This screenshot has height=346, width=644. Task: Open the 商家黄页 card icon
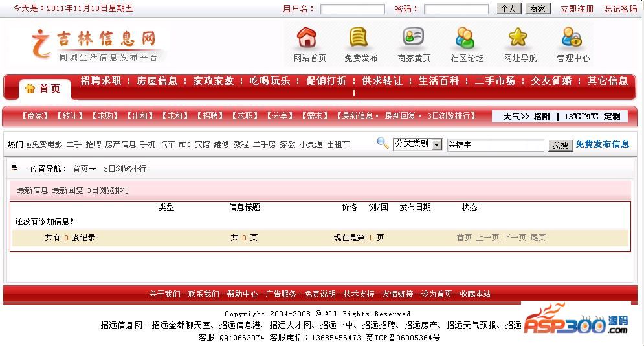click(x=413, y=37)
